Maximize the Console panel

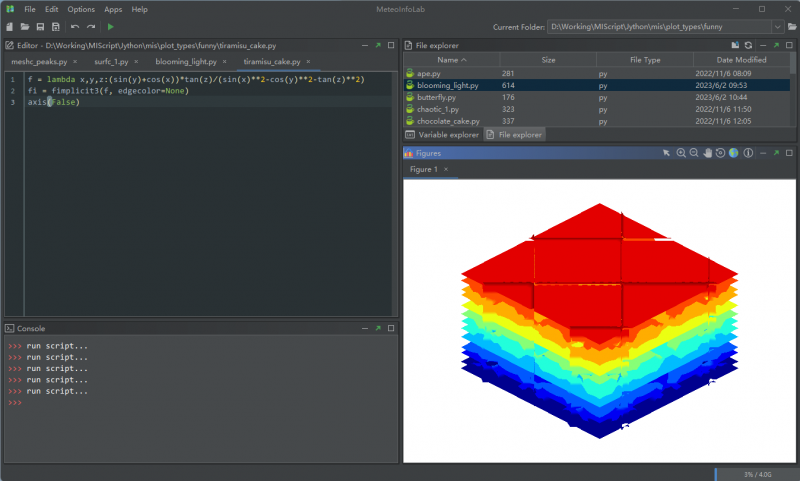tap(391, 328)
